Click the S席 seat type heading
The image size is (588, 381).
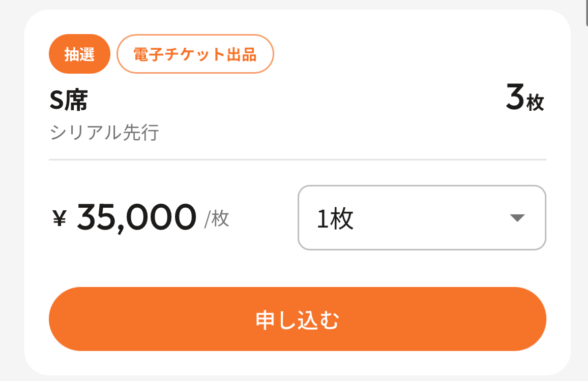point(68,100)
